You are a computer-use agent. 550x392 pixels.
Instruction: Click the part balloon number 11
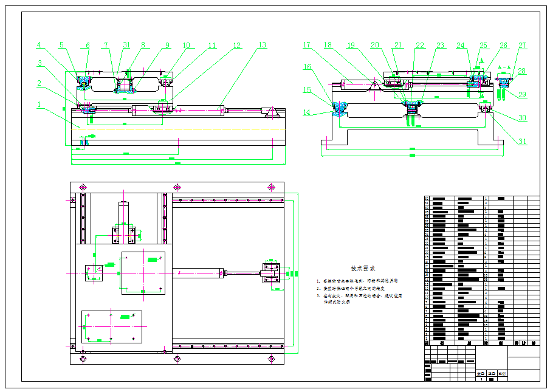coord(212,46)
